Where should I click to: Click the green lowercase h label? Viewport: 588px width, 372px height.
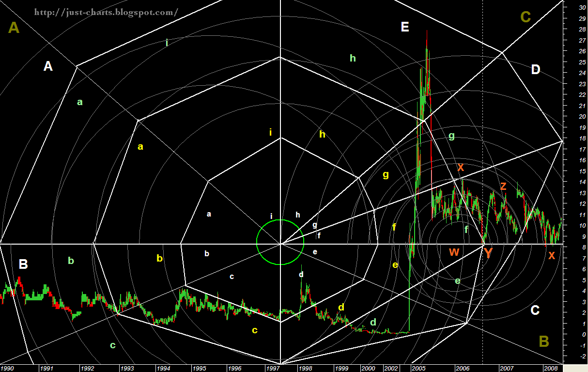coord(353,58)
